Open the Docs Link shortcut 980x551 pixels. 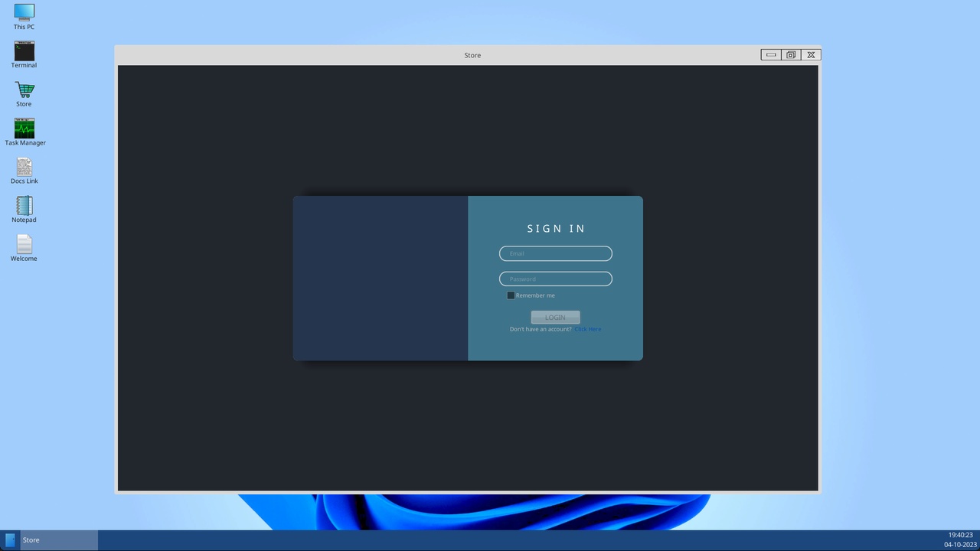[x=24, y=168]
